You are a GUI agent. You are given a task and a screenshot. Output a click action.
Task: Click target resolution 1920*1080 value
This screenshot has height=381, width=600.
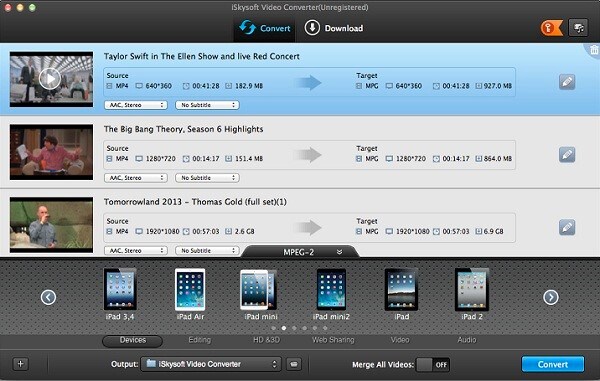point(412,231)
